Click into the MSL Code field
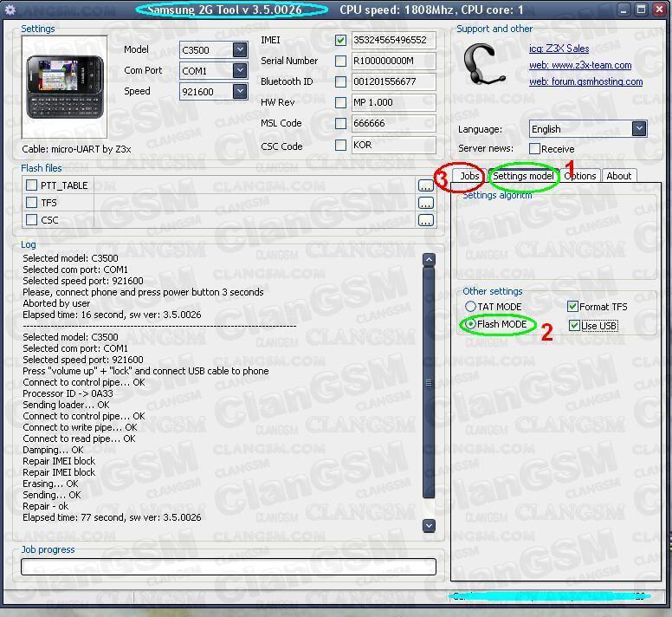 (x=393, y=123)
